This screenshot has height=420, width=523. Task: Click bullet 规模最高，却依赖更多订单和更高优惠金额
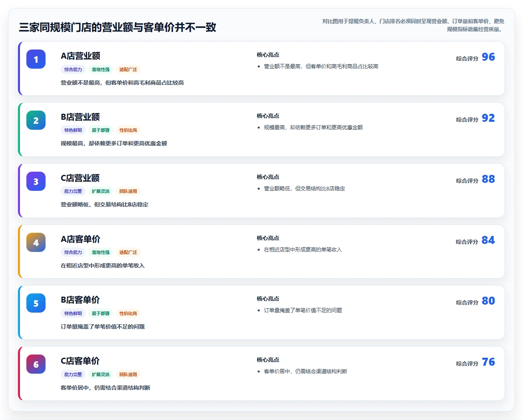tap(313, 127)
